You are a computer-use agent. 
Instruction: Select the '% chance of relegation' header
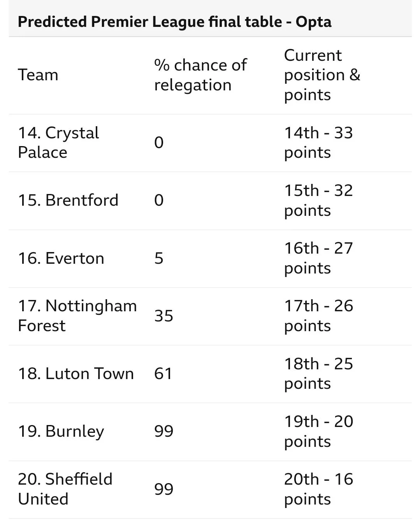pos(200,75)
